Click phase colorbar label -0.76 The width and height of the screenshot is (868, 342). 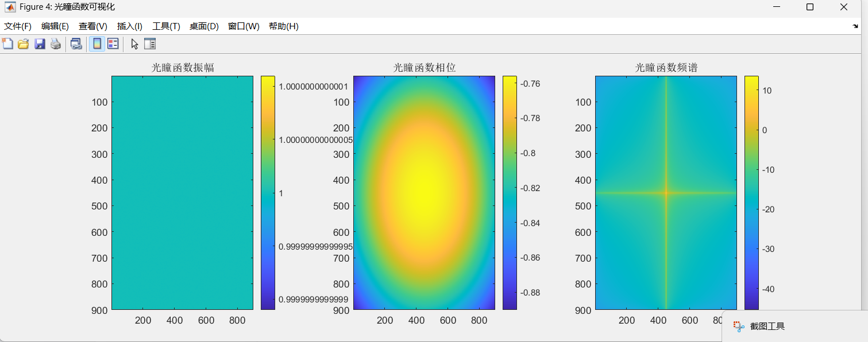[530, 83]
